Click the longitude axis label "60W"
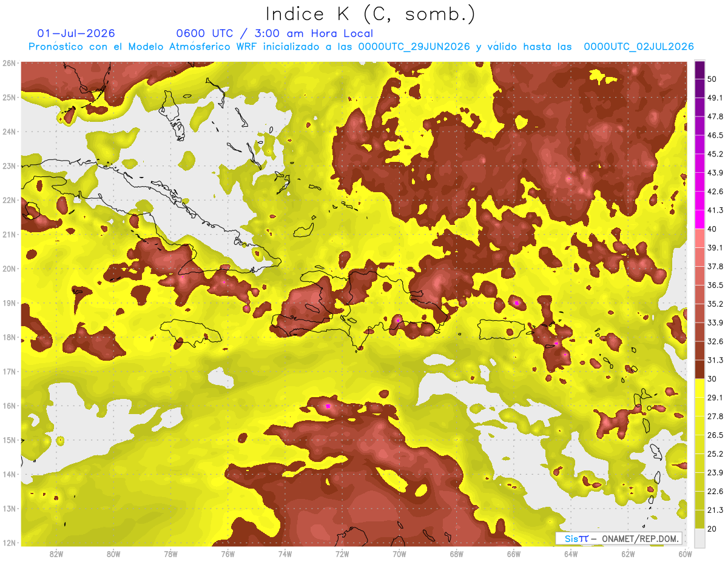The width and height of the screenshot is (728, 562). [685, 554]
